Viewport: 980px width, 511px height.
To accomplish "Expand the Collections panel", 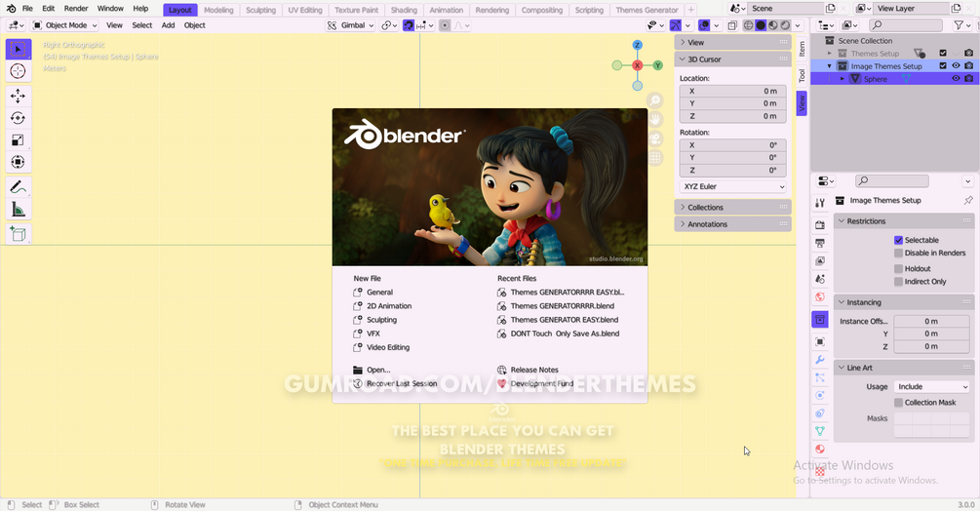I will click(732, 208).
